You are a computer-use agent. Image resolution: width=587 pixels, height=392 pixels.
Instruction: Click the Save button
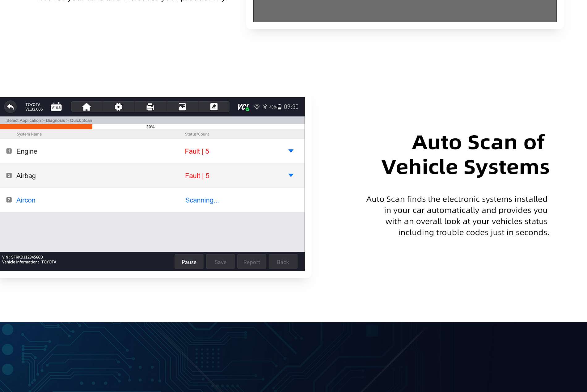[x=220, y=262]
